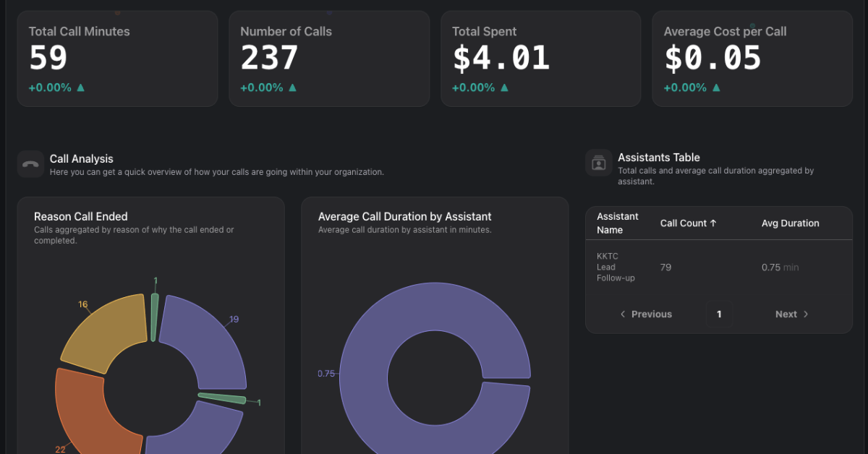Select page 1 in table pagination
This screenshot has height=454, width=868.
pos(719,314)
